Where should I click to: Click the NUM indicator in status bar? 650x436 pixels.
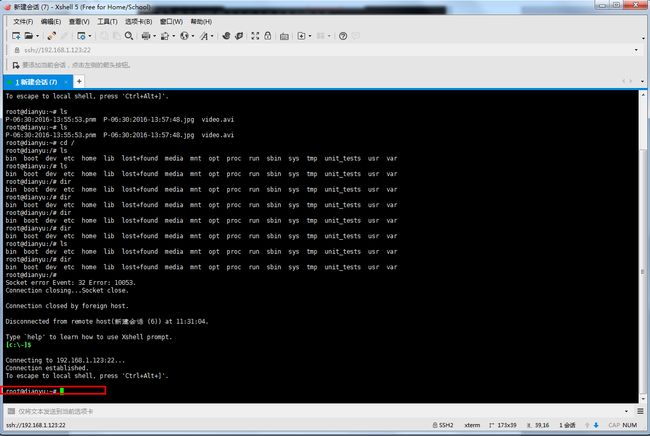pos(630,425)
